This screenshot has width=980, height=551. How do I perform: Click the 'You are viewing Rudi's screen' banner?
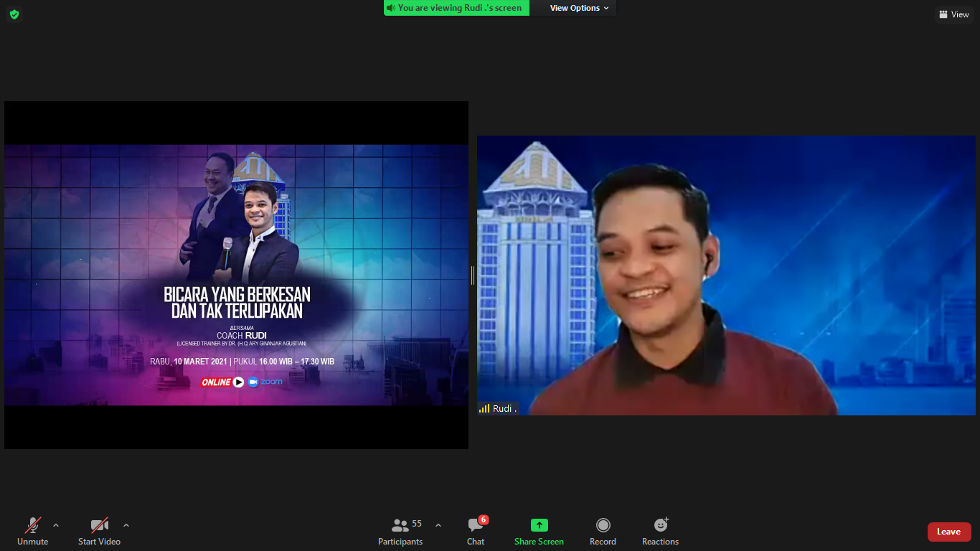pos(456,8)
